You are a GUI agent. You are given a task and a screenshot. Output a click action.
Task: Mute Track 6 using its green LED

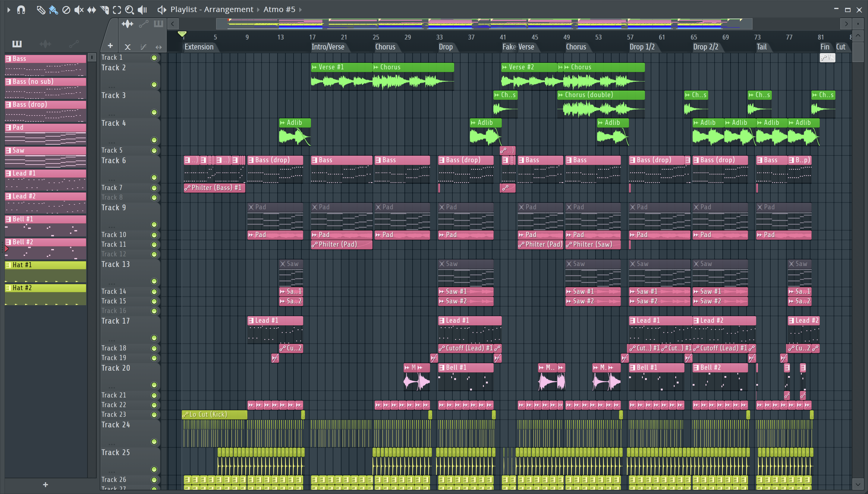(154, 177)
